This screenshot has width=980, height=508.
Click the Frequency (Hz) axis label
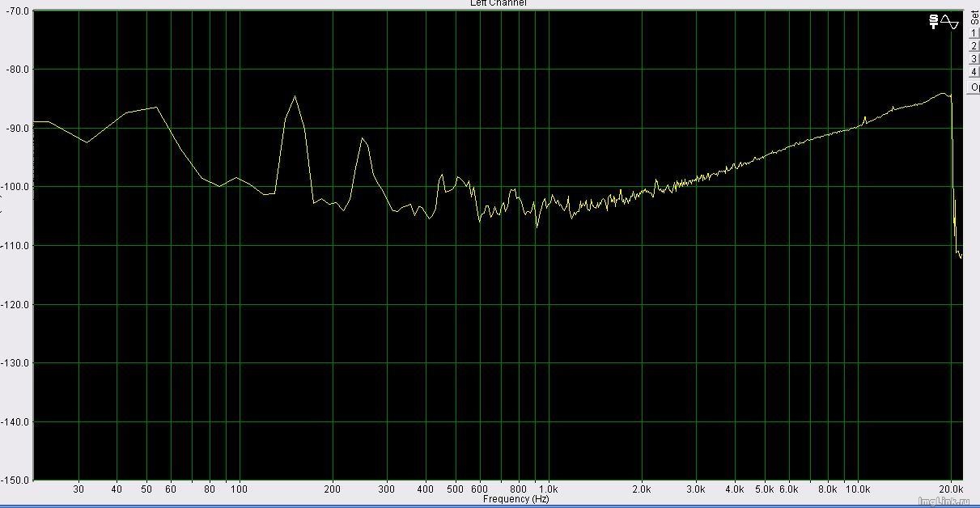pos(515,499)
